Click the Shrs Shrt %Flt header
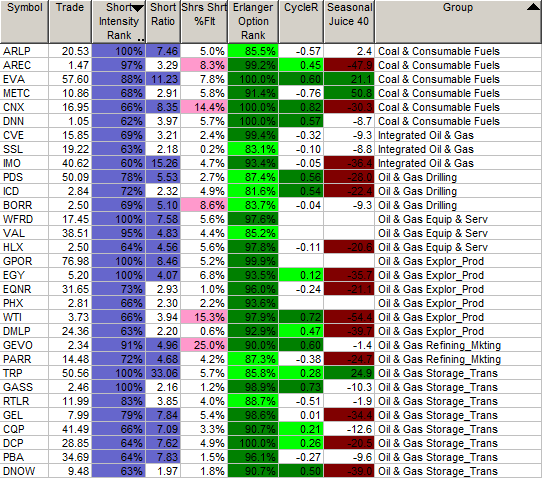542x480 pixels. click(x=204, y=21)
